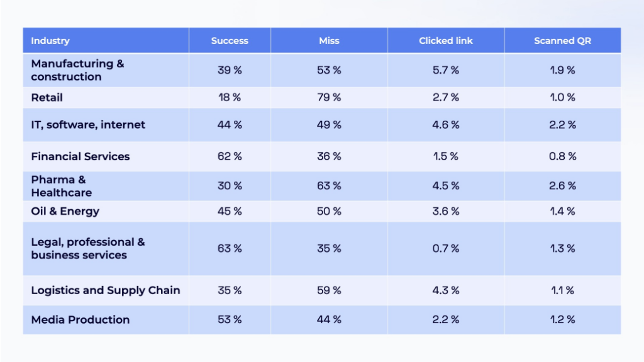Select the Scanned QR column header
Image resolution: width=644 pixels, height=362 pixels.
(x=562, y=41)
